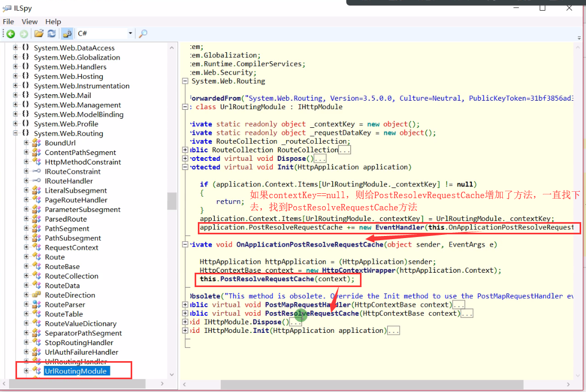Expand the IHttpModule.Dispose method fold
Screen dimensions: 586x392
click(x=185, y=322)
